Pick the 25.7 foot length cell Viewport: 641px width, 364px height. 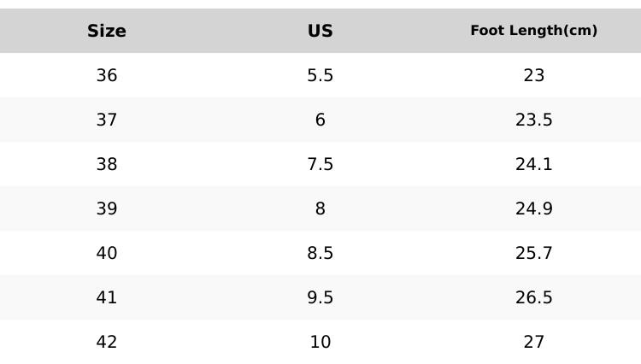click(533, 253)
